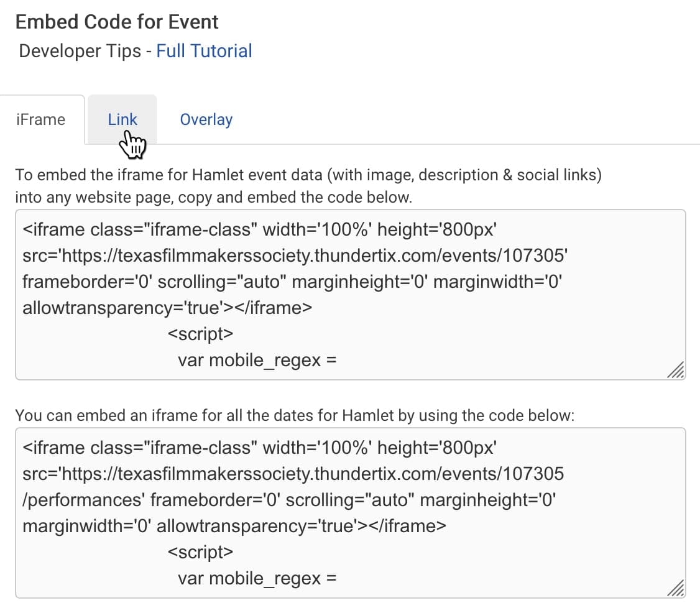Image resolution: width=700 pixels, height=613 pixels.
Task: Click the marginwidth line in the second code box
Action: click(x=234, y=526)
